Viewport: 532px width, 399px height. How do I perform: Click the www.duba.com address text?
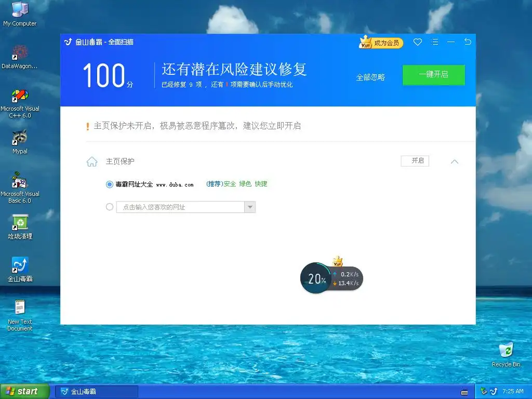coord(175,185)
